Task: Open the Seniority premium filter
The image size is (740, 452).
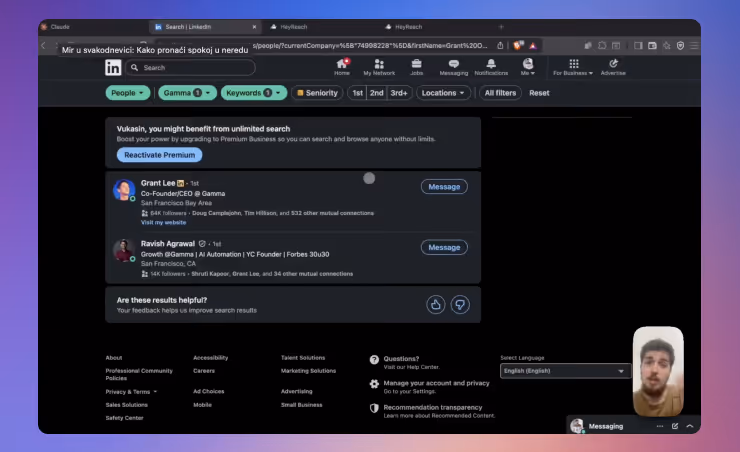Action: pyautogui.click(x=317, y=93)
